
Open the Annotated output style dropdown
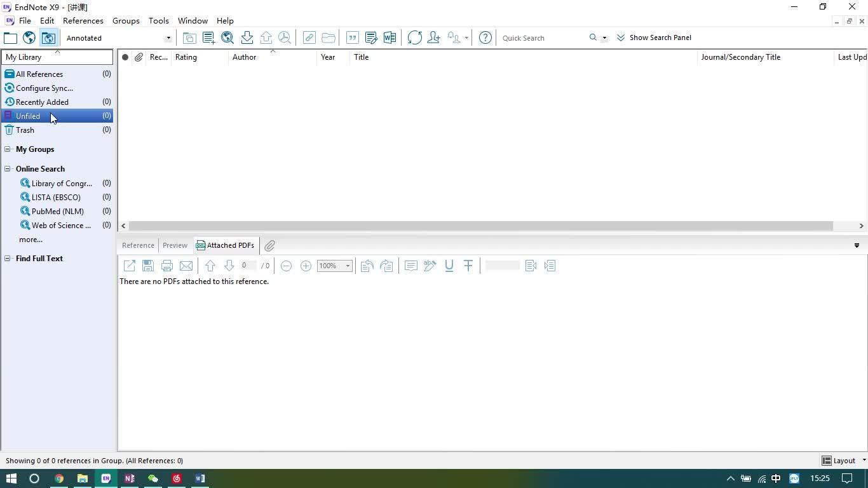tap(167, 37)
